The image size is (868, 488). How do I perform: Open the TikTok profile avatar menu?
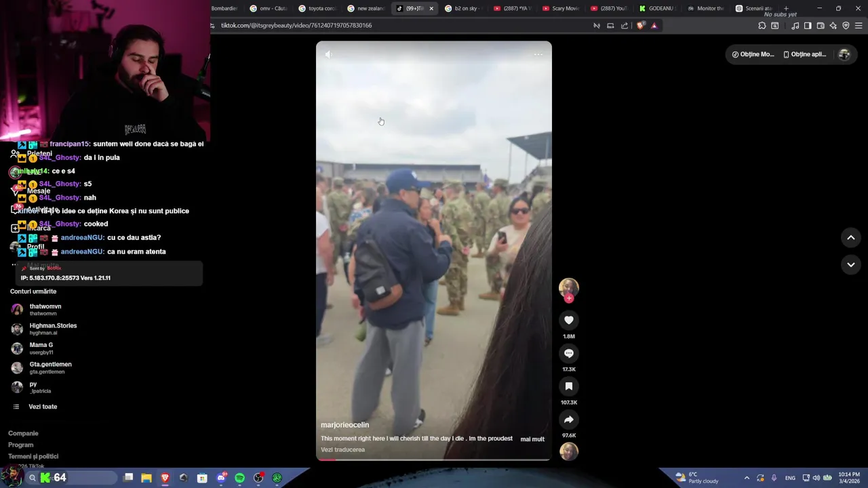pyautogui.click(x=844, y=54)
